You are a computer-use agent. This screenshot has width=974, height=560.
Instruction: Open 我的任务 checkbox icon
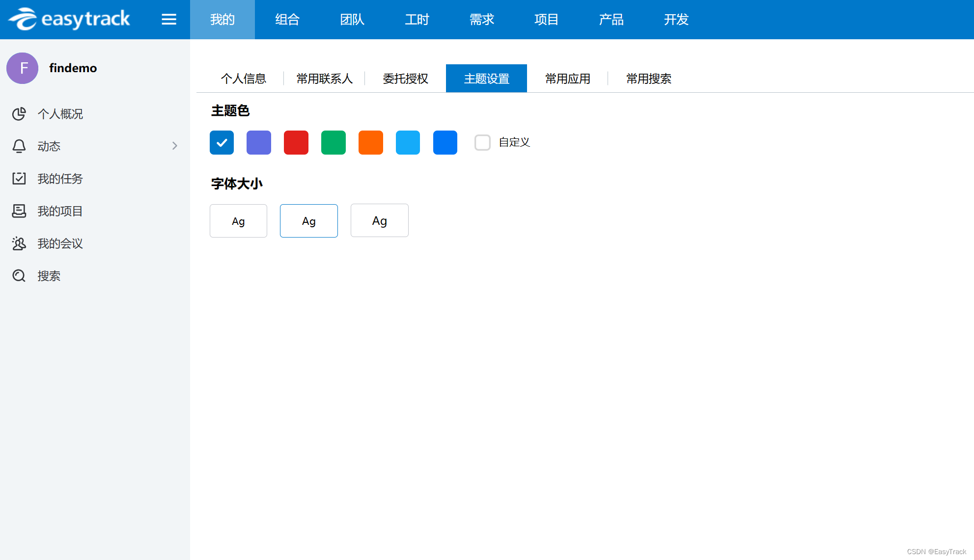point(19,179)
